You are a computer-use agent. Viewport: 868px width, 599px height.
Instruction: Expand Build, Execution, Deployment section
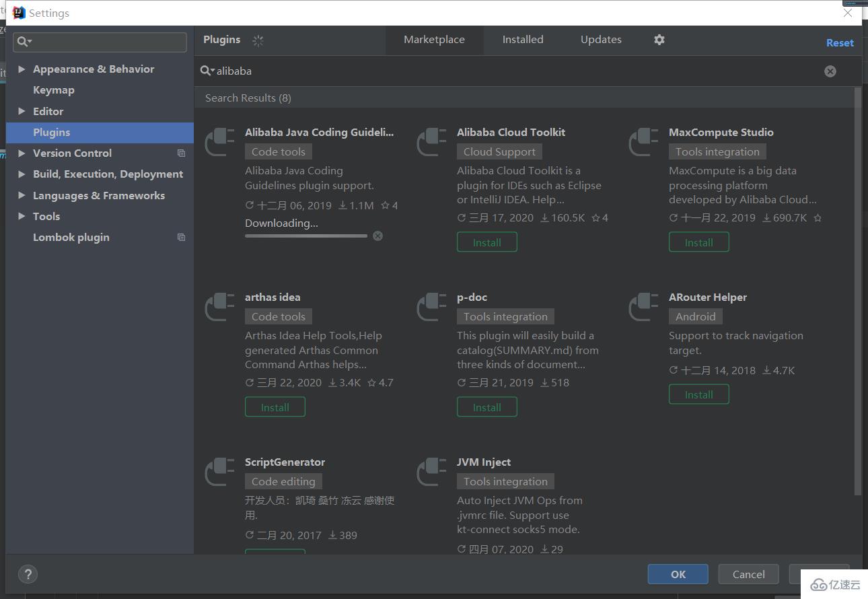(x=22, y=174)
